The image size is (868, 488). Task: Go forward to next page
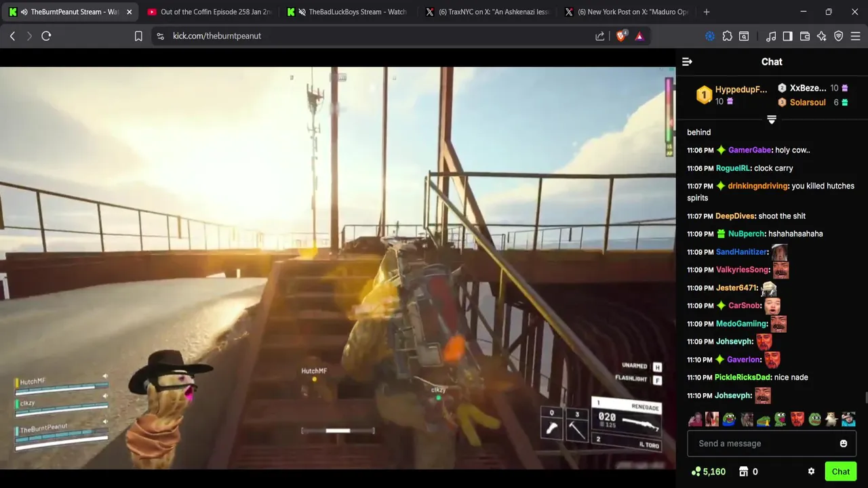point(29,36)
